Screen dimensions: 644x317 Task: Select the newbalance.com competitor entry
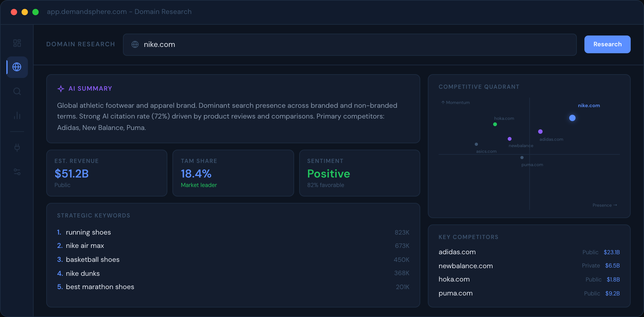pos(466,266)
